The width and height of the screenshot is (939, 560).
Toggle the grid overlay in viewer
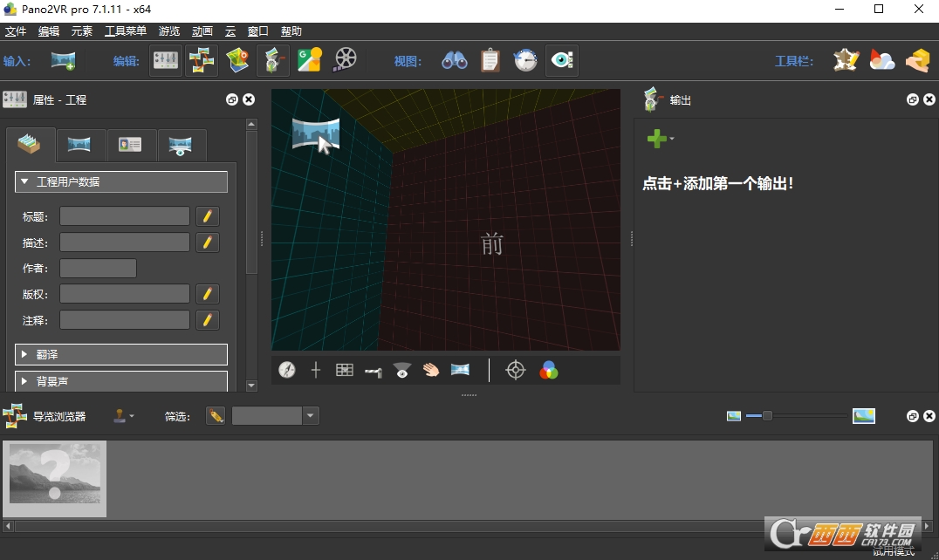[345, 371]
